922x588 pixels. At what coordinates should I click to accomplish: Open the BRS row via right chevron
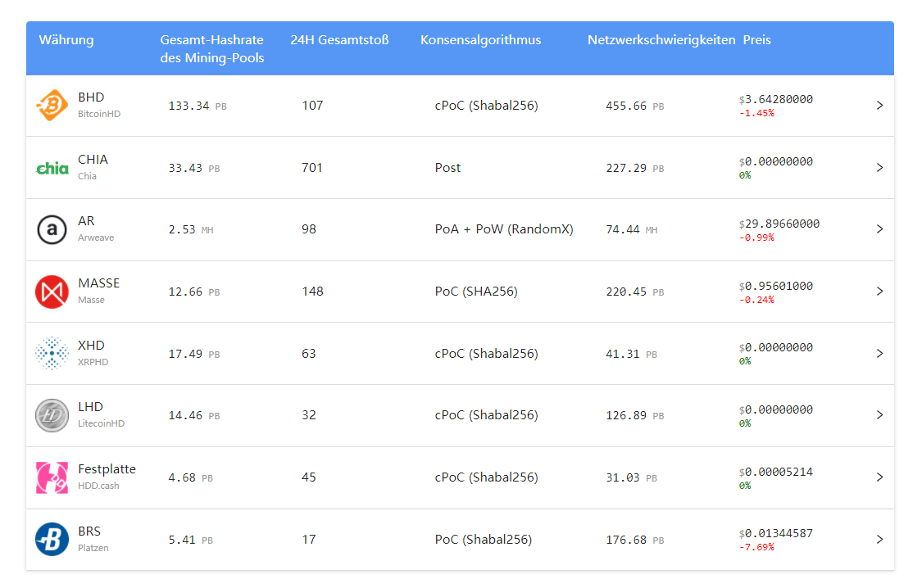(879, 539)
